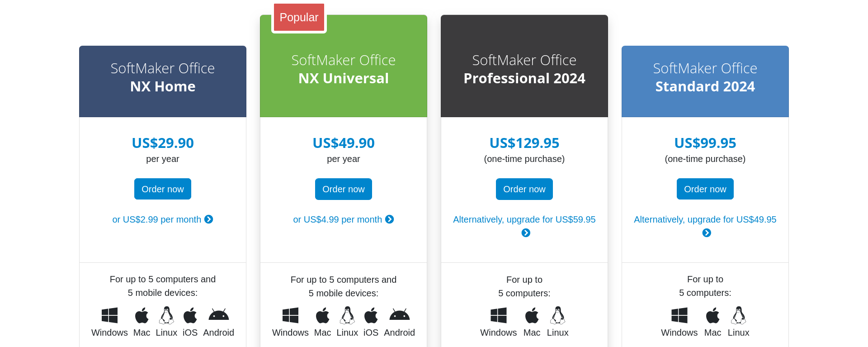Click the Windows icon under NX Home
The image size is (868, 347).
pos(109,315)
